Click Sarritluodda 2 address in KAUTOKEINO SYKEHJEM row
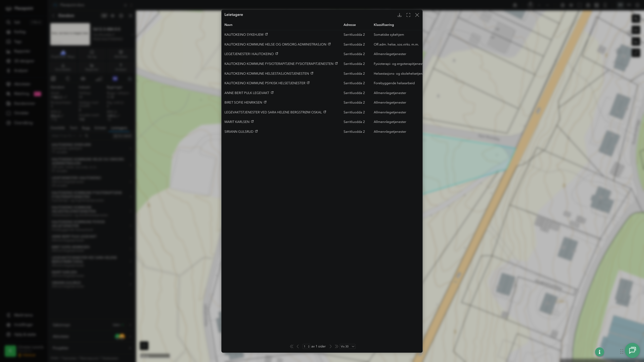Viewport: 644px width, 362px height. [x=354, y=35]
